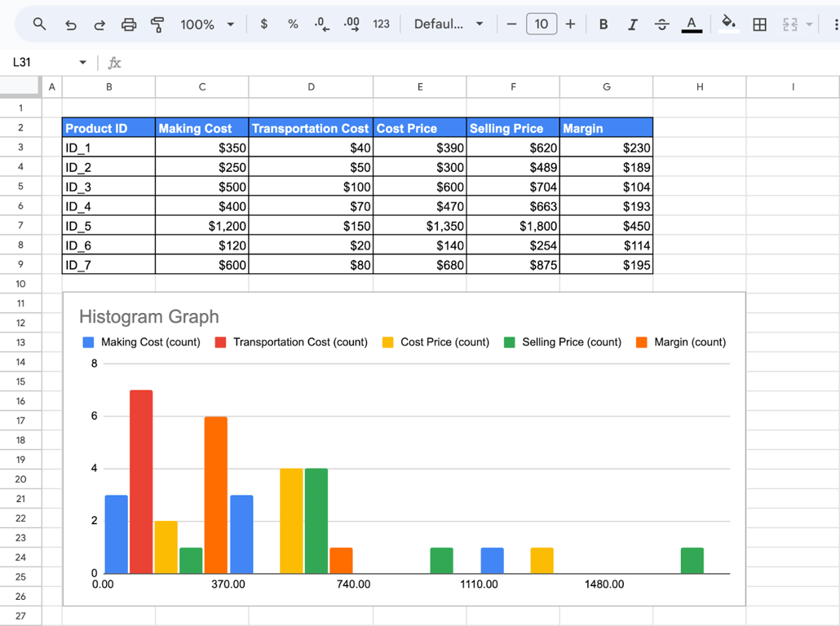
Task: Print the spreadsheet
Action: click(129, 24)
